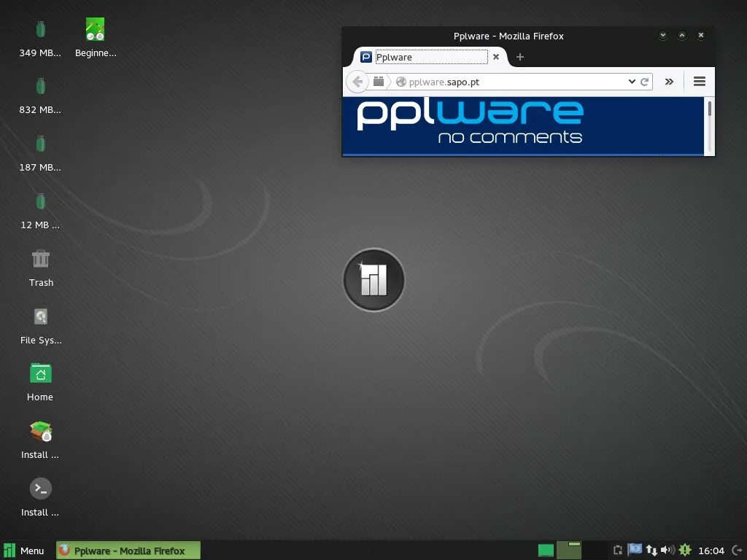Click the pplware no comments logo
This screenshot has width=747, height=560.
(x=470, y=122)
